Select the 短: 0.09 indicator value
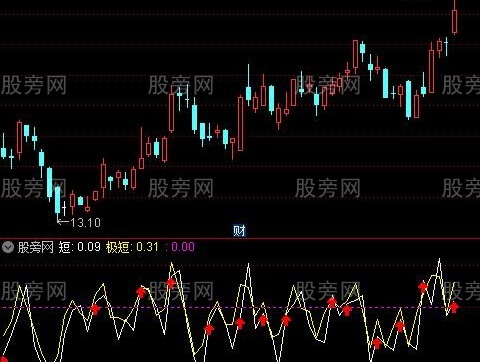480x362 pixels. point(79,247)
